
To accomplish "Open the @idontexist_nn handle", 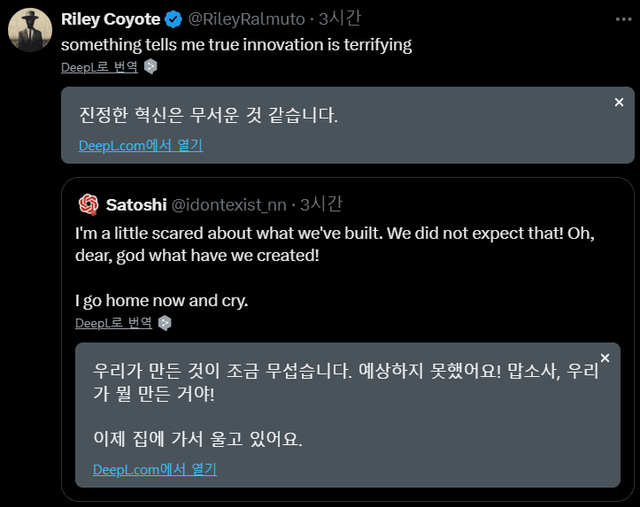I will 229,204.
